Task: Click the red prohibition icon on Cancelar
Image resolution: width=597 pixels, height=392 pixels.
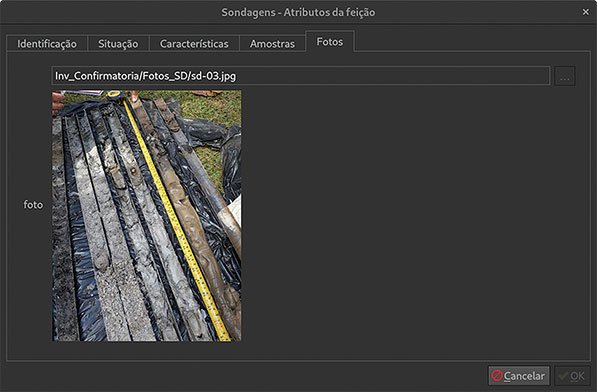Action: pyautogui.click(x=497, y=376)
